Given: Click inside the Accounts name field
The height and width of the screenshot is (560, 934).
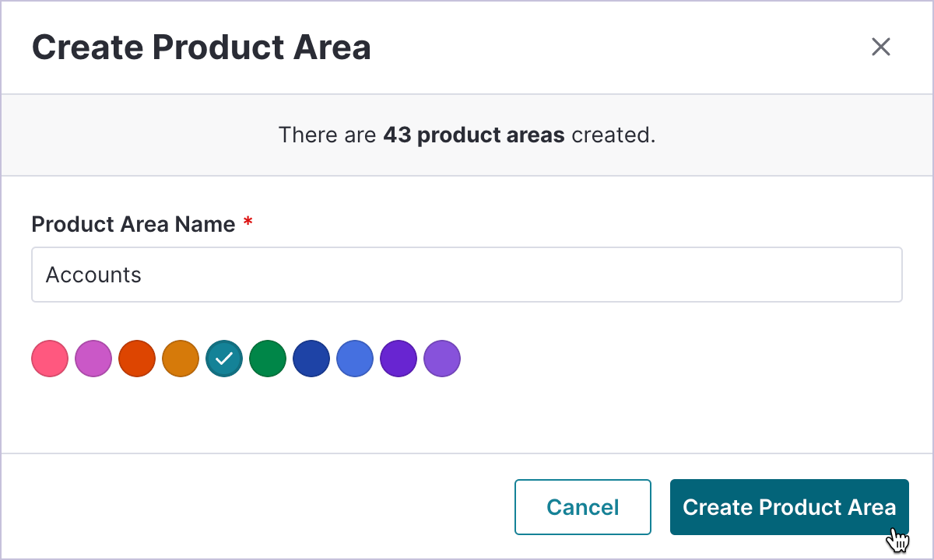Looking at the screenshot, I should click(467, 275).
